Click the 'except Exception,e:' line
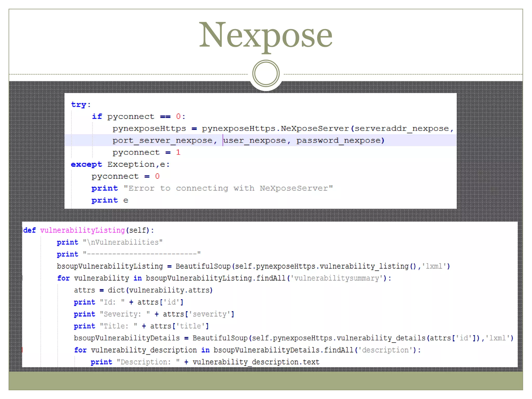Viewport: 532px width, 399px height. pos(120,164)
